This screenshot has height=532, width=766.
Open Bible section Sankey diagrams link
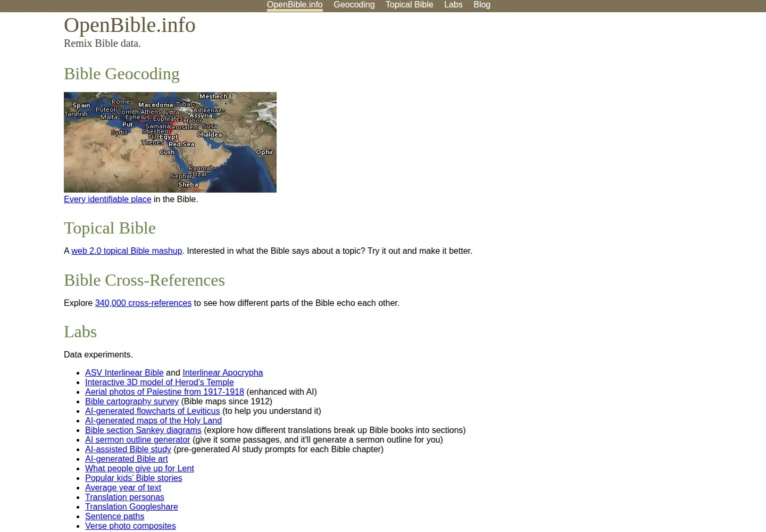pos(143,430)
